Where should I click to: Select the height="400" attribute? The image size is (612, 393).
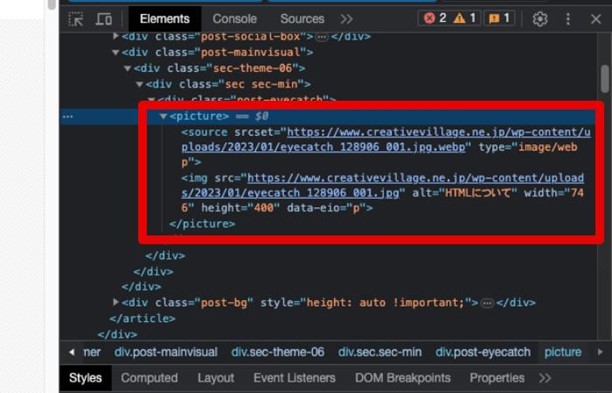pyautogui.click(x=240, y=208)
